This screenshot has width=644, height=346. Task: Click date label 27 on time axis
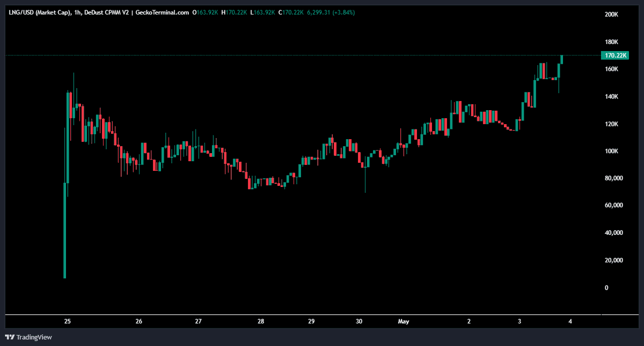199,322
